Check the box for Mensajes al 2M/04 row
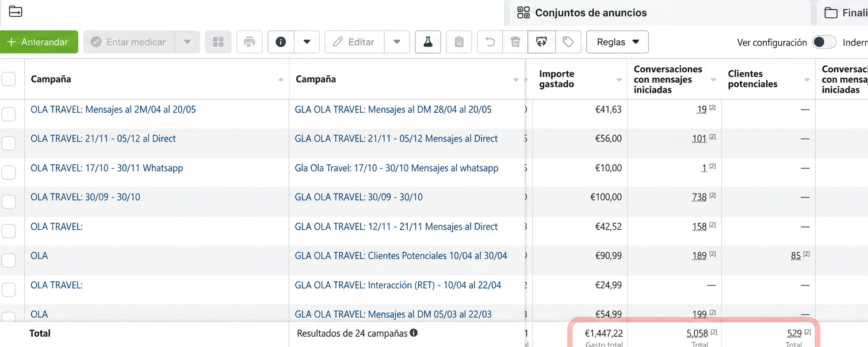Screen dimensions: 868x347 (9, 114)
